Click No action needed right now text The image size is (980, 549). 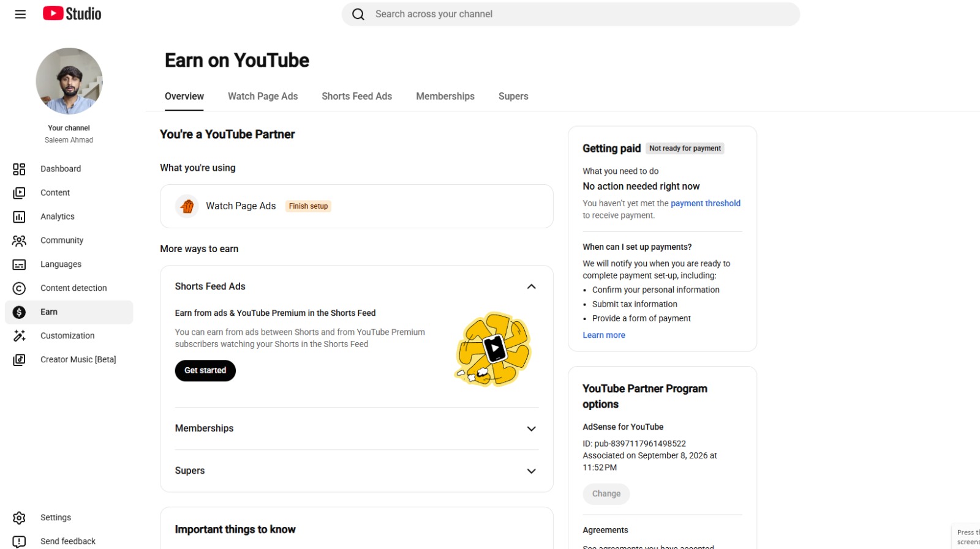(641, 186)
